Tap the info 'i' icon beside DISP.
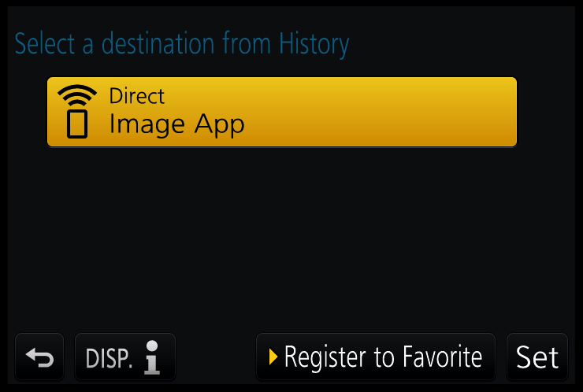This screenshot has width=583, height=392. click(152, 357)
